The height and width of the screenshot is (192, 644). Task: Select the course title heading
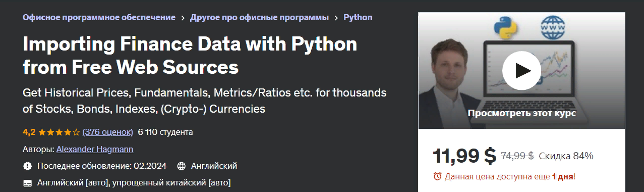190,55
